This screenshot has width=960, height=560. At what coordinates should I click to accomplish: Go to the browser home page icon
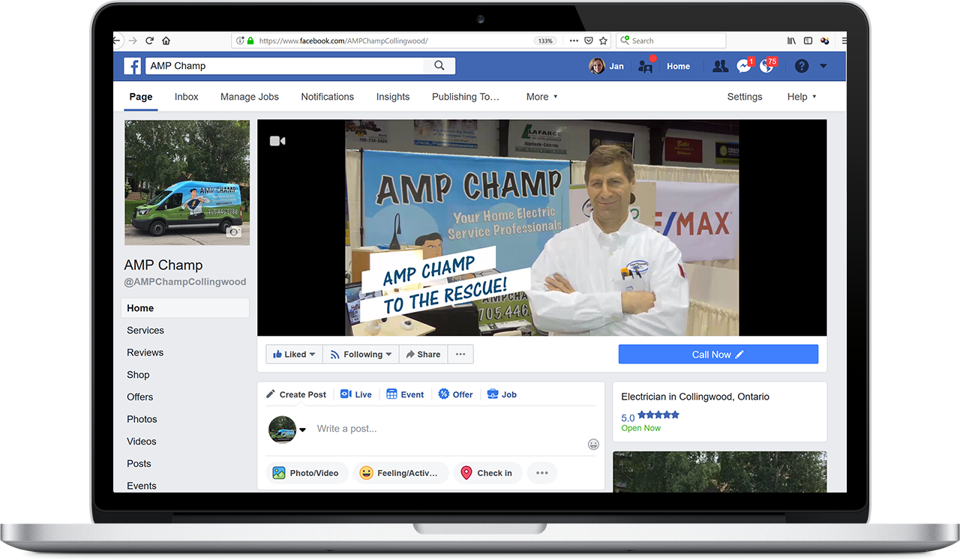point(166,40)
